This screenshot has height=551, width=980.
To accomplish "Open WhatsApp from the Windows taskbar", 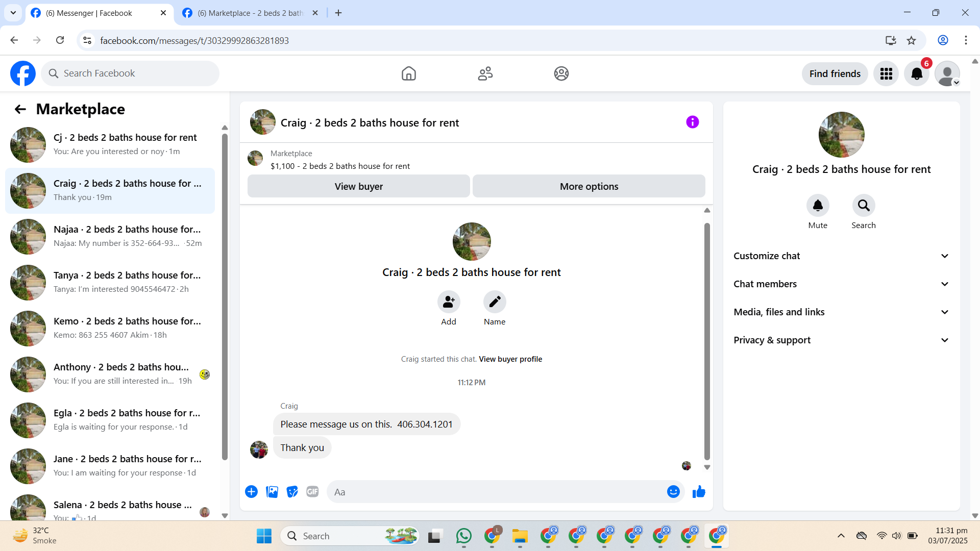I will click(463, 536).
